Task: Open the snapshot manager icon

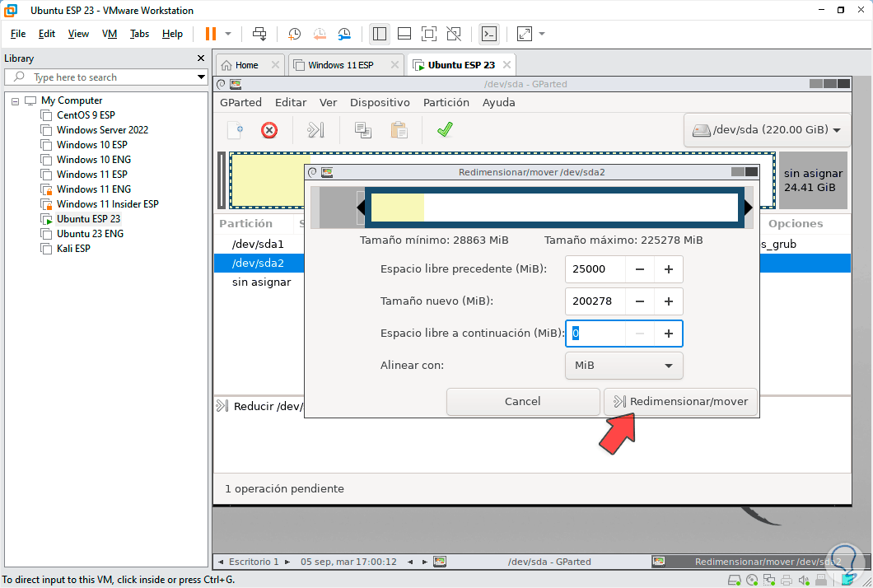Action: (x=344, y=34)
